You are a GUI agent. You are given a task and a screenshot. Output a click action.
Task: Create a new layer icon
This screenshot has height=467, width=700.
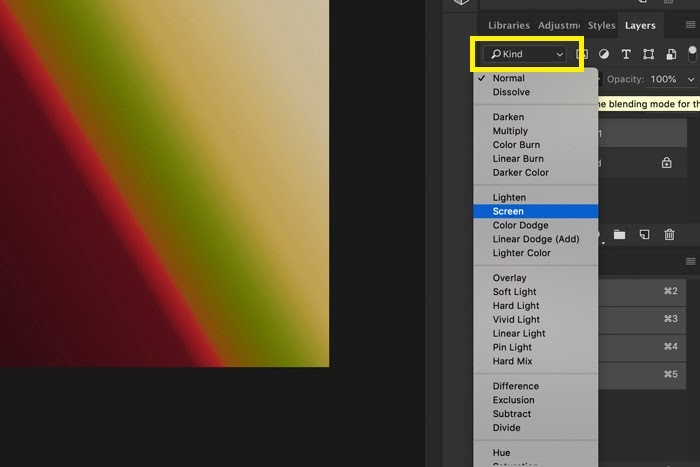click(x=645, y=234)
